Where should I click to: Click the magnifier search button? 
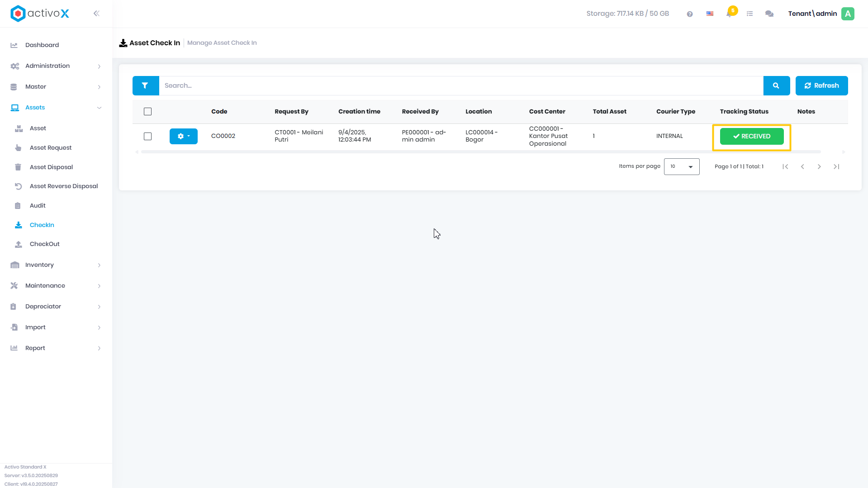point(776,85)
